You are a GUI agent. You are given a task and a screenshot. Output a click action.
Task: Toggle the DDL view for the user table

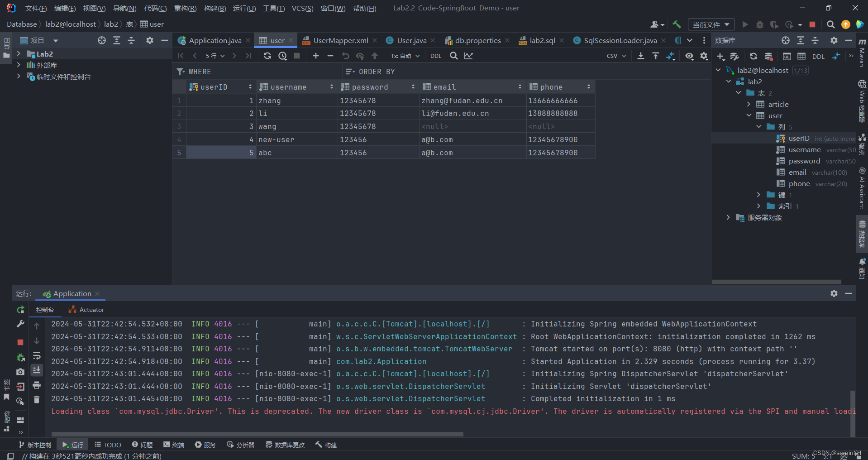coord(435,56)
